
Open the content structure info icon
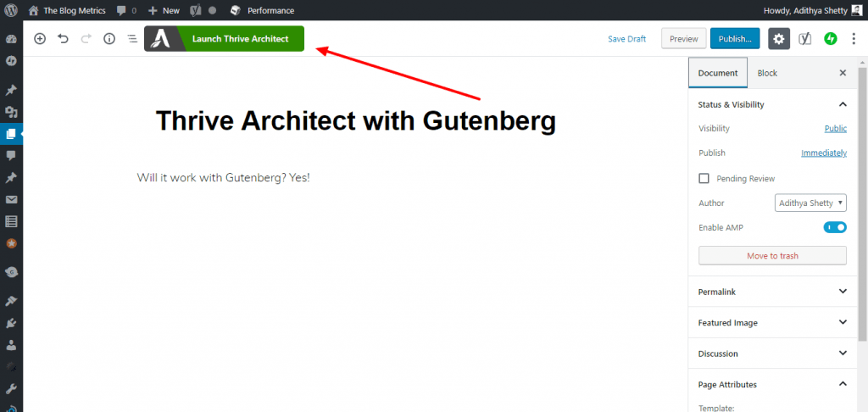coord(109,39)
